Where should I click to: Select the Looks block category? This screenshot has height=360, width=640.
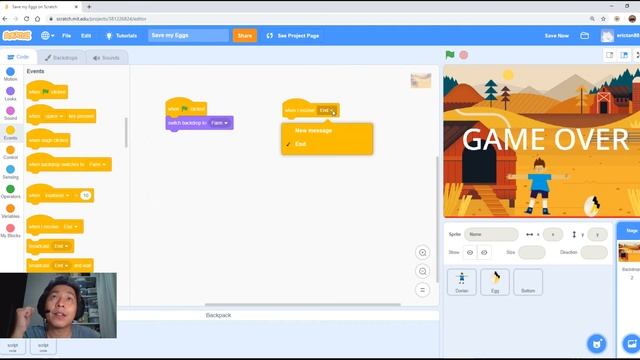11,94
